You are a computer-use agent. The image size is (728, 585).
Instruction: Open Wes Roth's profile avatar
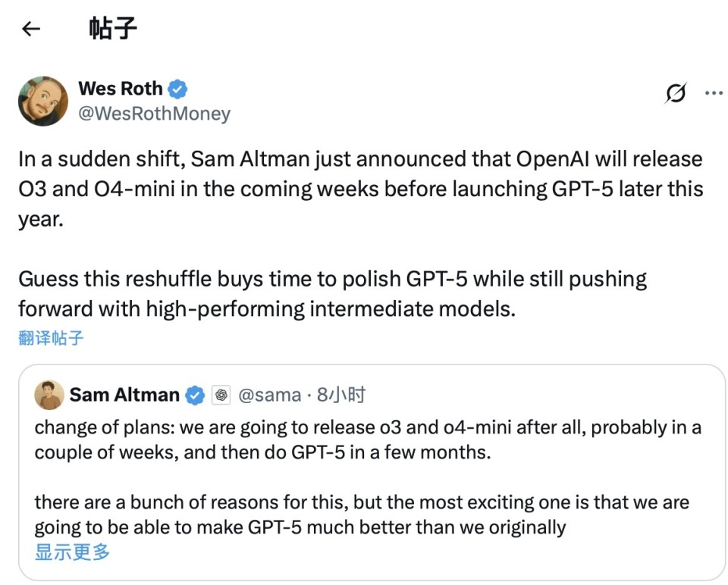coord(42,101)
